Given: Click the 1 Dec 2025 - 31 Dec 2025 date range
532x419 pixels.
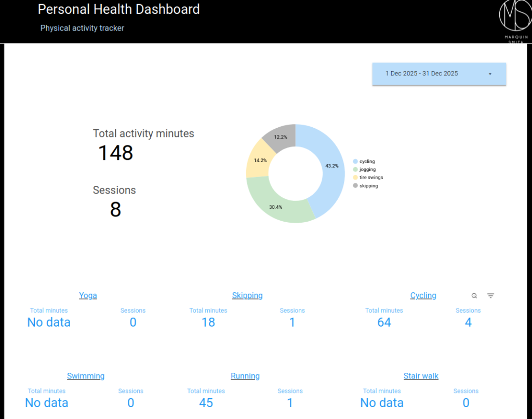Looking at the screenshot, I should [x=422, y=74].
